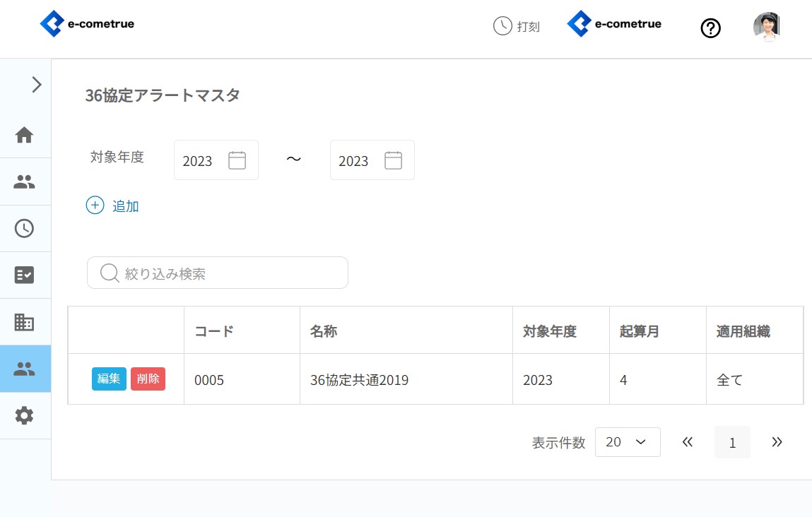Image resolution: width=812 pixels, height=517 pixels.
Task: Click the home icon in sidebar
Action: [x=25, y=135]
